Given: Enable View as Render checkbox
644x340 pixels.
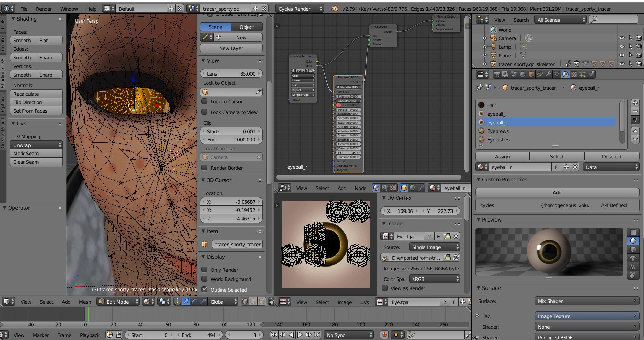Looking at the screenshot, I should coord(385,288).
